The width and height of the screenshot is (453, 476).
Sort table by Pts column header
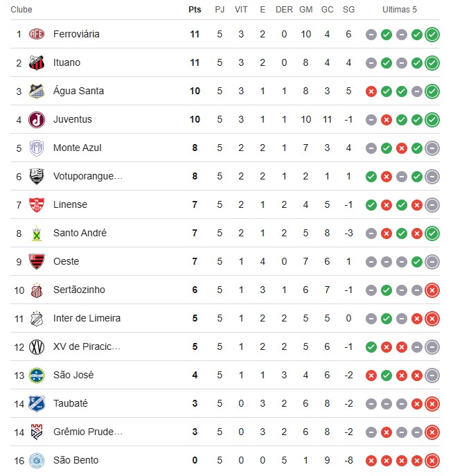click(195, 10)
